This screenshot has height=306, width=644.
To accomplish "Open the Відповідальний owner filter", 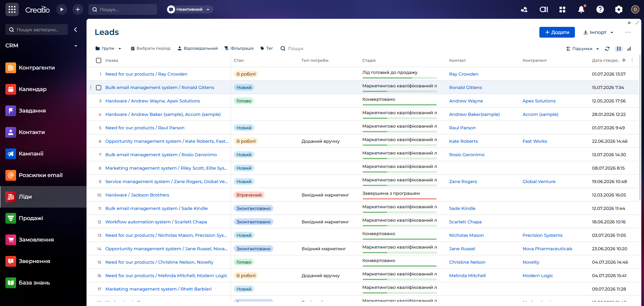I will pos(198,48).
